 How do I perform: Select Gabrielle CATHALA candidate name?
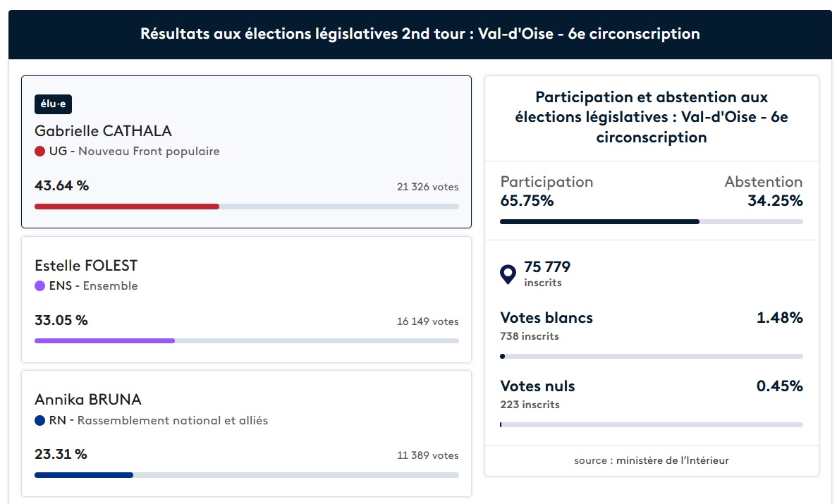click(x=103, y=131)
